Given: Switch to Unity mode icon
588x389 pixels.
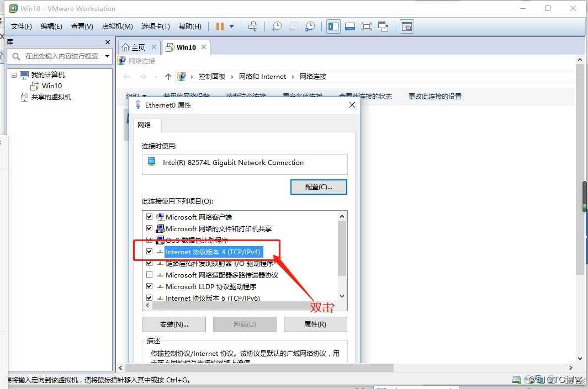Looking at the screenshot, I should tap(383, 26).
